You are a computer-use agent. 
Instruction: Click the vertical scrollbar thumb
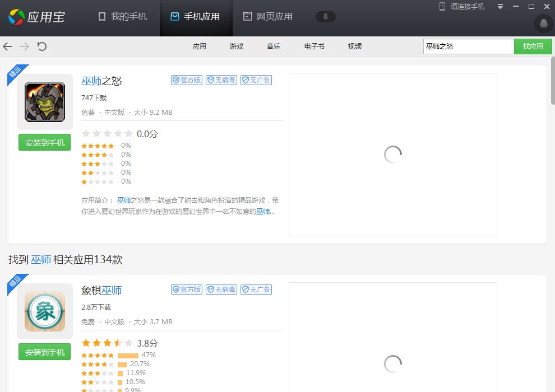tap(553, 81)
